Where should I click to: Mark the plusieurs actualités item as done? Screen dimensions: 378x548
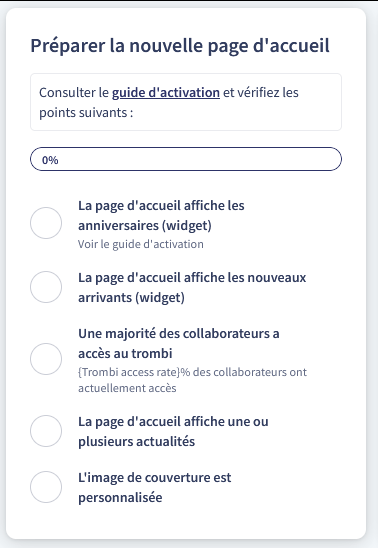pos(46,431)
